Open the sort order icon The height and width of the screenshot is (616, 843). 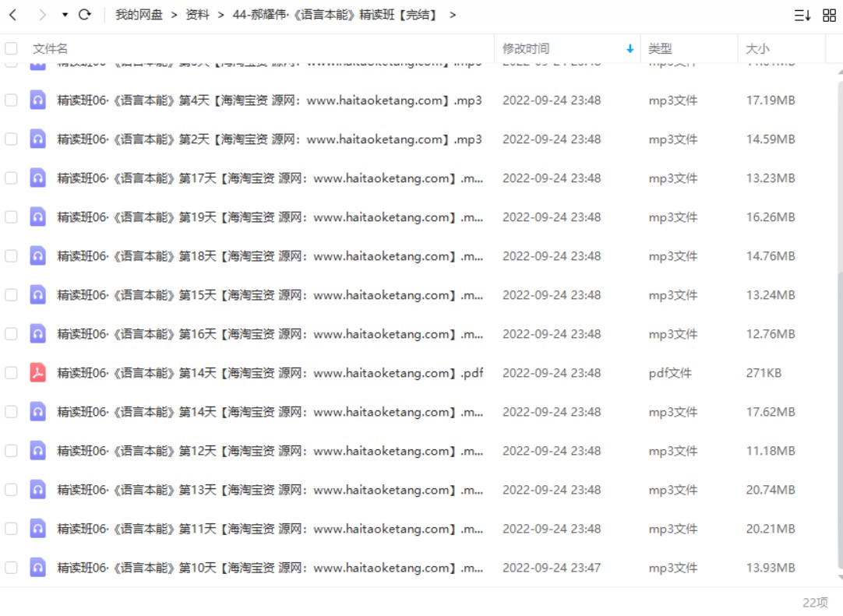(802, 16)
